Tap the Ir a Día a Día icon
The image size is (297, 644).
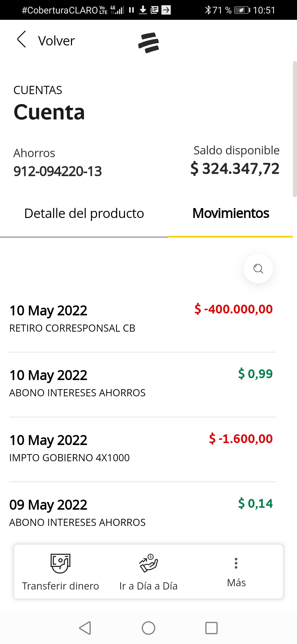[x=148, y=563]
